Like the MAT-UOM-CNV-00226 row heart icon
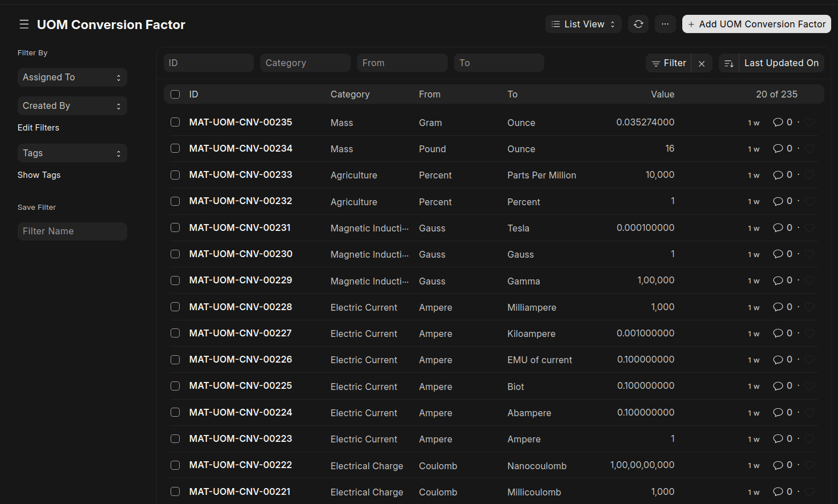This screenshot has width=838, height=504. [809, 360]
